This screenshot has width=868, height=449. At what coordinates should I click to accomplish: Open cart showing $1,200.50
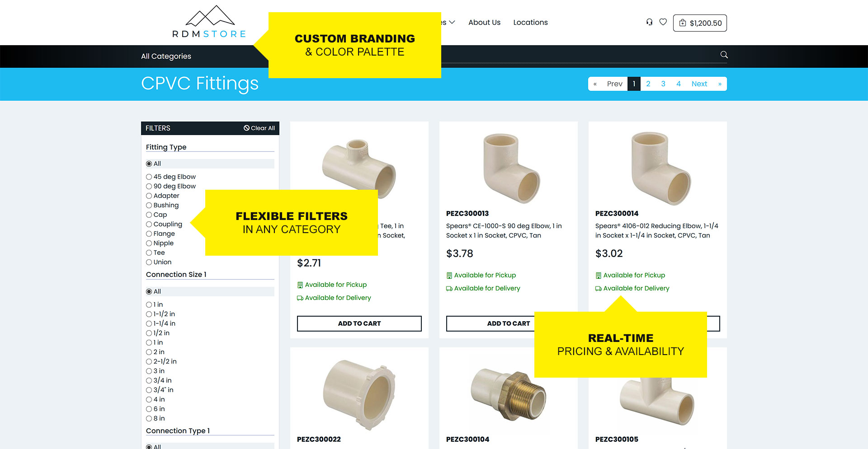700,23
